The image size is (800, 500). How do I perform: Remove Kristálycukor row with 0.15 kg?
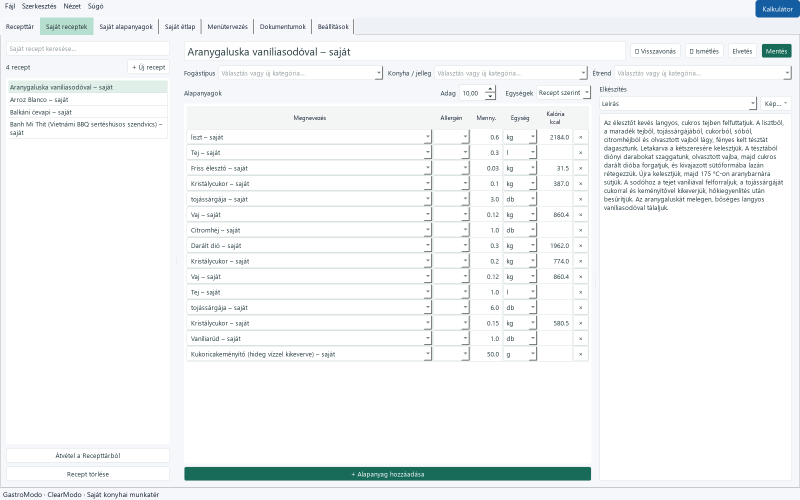tap(580, 323)
